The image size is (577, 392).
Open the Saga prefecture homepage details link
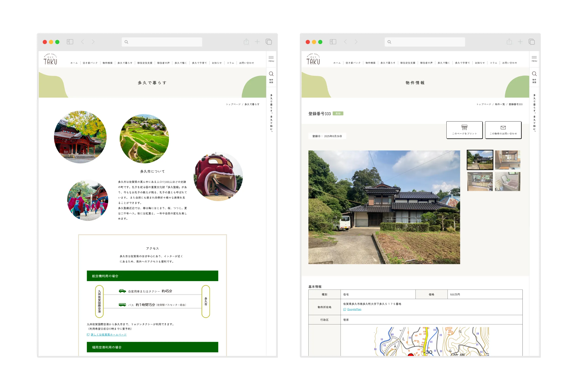[108, 334]
